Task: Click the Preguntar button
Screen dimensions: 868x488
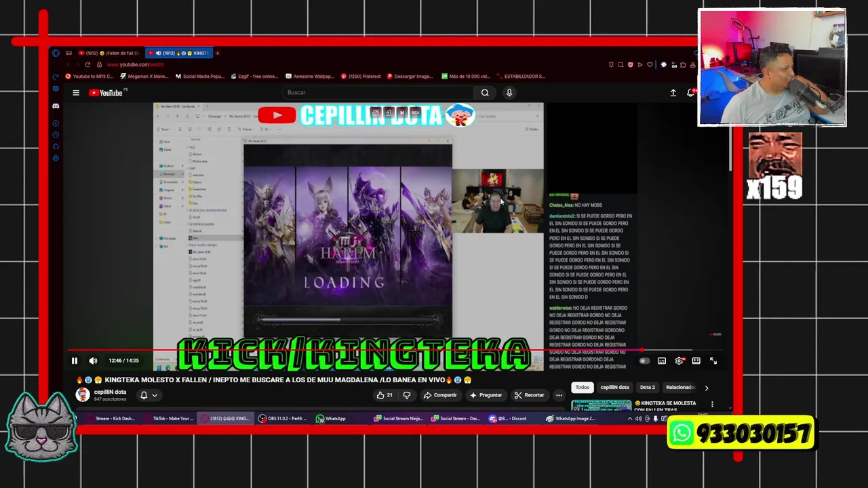Action: coord(486,395)
